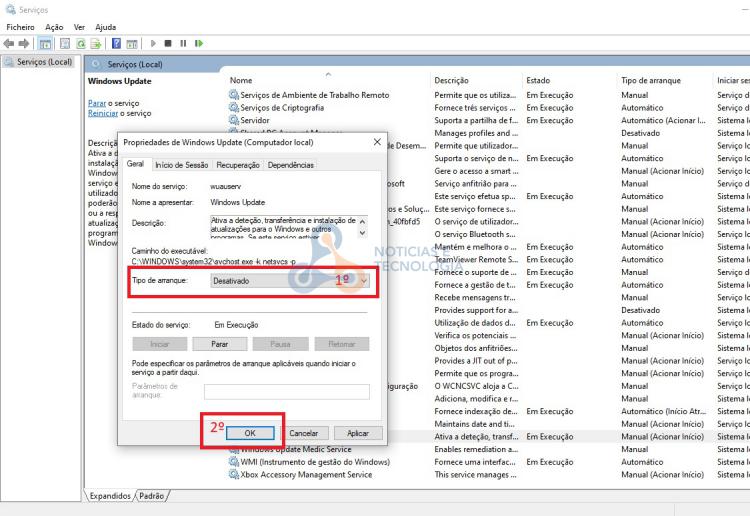750x516 pixels.
Task: Export the list using the toolbar export icon
Action: [96, 44]
